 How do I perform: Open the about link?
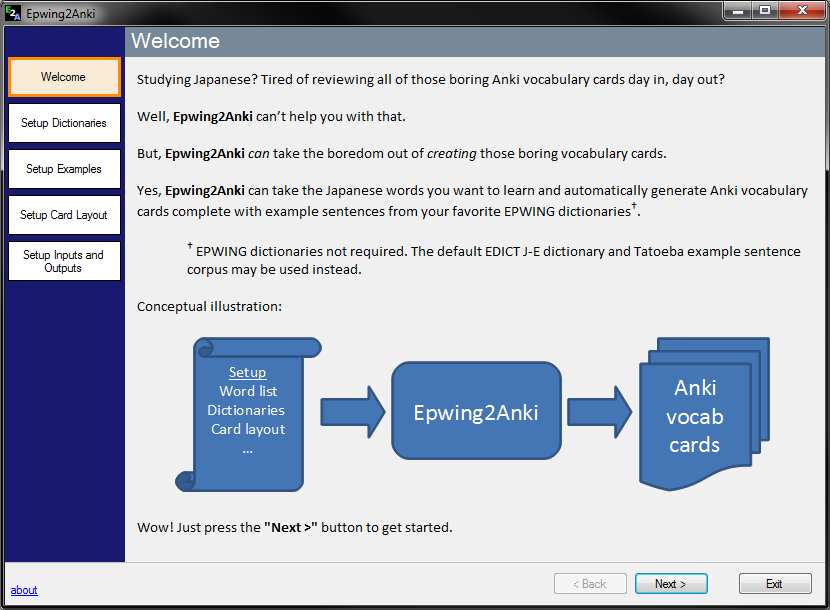tap(23, 590)
